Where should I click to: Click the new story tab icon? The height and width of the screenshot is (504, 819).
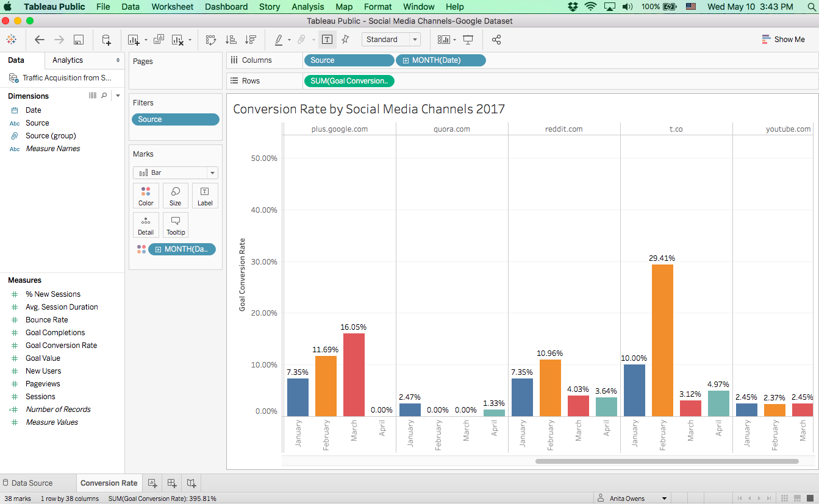point(191,483)
